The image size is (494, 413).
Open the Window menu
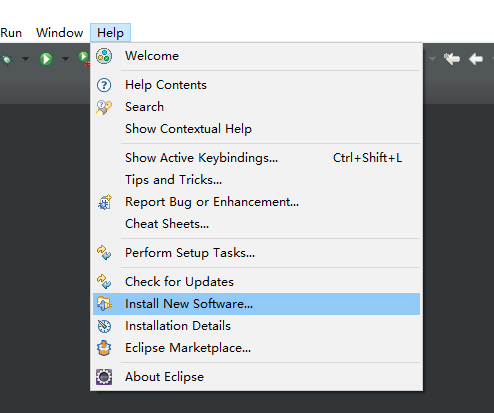pyautogui.click(x=59, y=33)
